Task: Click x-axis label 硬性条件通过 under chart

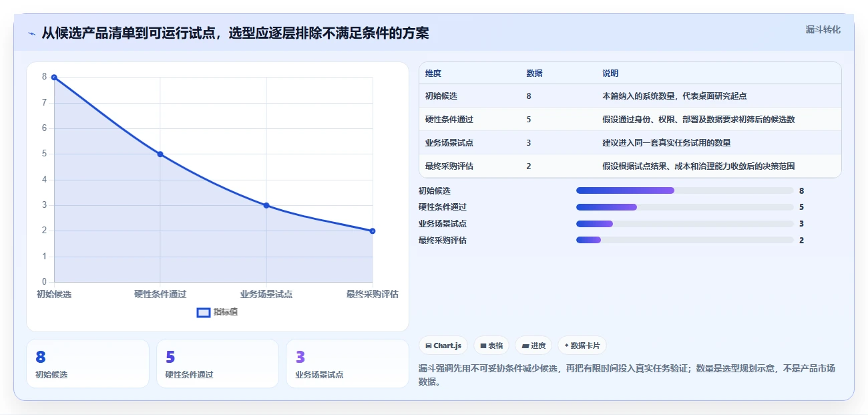Action: click(x=160, y=294)
